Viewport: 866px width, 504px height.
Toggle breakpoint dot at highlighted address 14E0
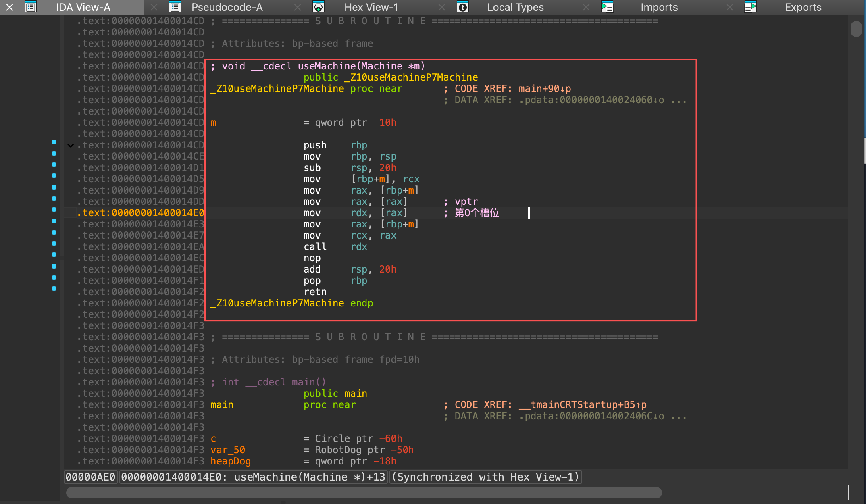click(x=54, y=210)
